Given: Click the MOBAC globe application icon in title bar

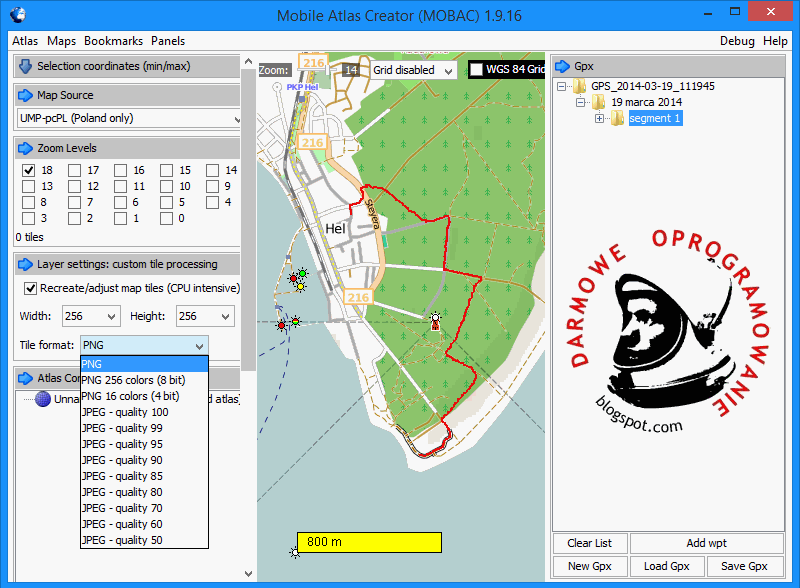Looking at the screenshot, I should pos(18,14).
